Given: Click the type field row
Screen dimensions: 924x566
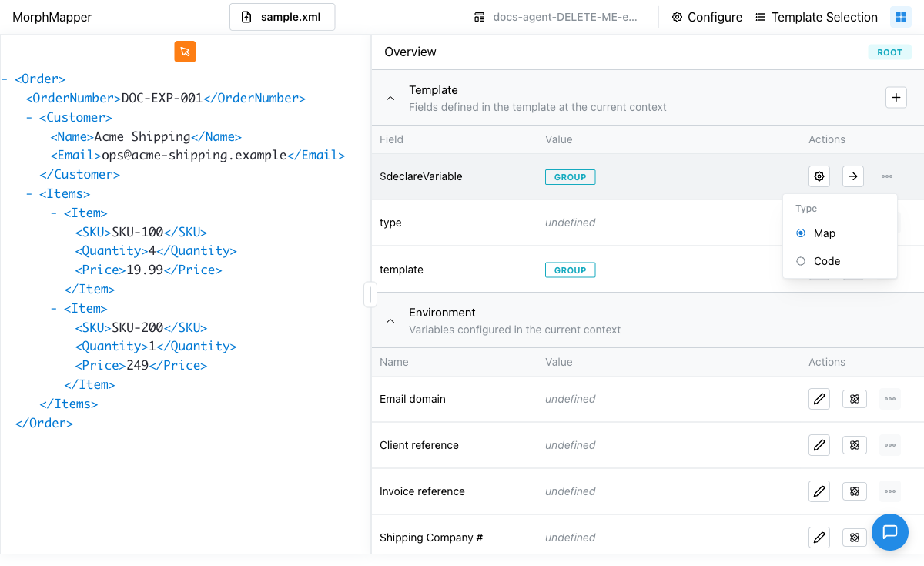Looking at the screenshot, I should point(647,223).
